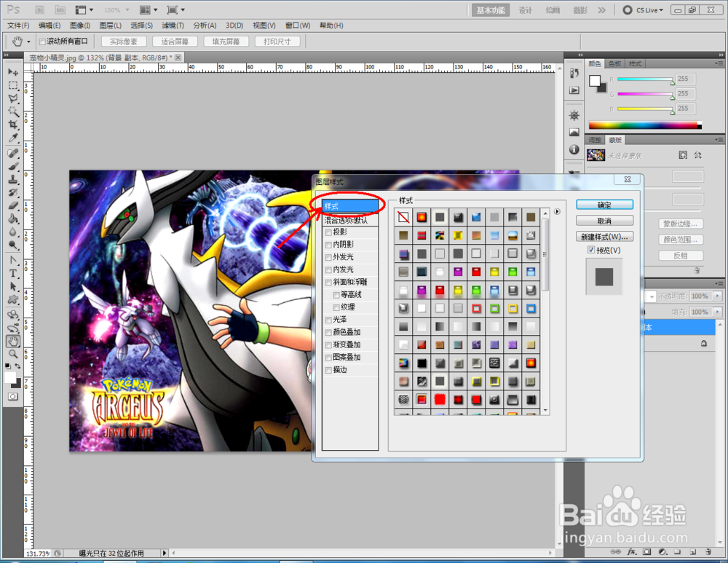Swap foreground and background colors

17,366
